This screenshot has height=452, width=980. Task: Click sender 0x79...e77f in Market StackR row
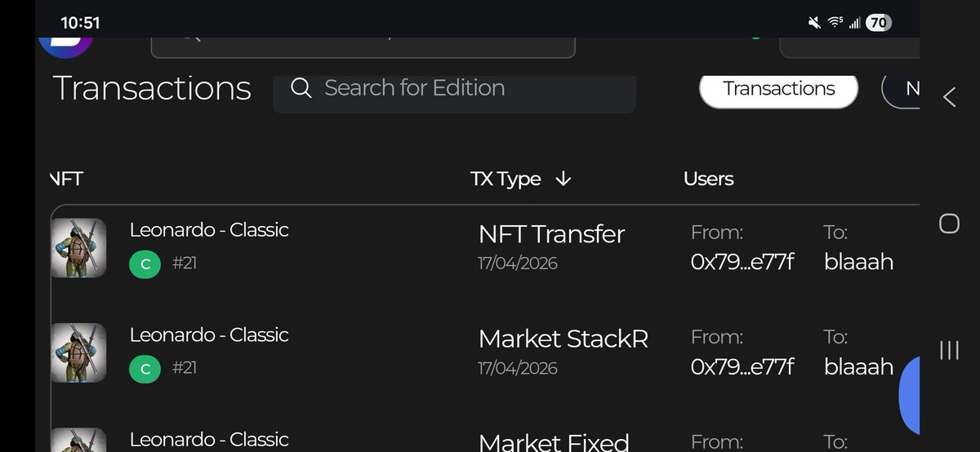742,367
